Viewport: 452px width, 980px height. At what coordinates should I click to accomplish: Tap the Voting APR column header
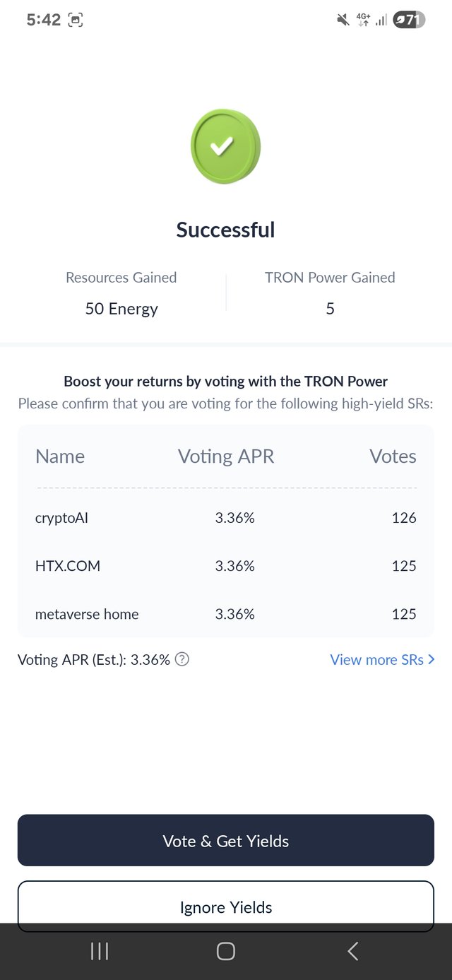coord(226,456)
